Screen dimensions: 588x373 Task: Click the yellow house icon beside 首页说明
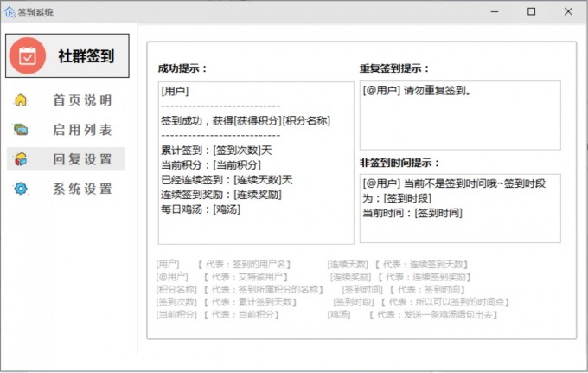pyautogui.click(x=21, y=100)
